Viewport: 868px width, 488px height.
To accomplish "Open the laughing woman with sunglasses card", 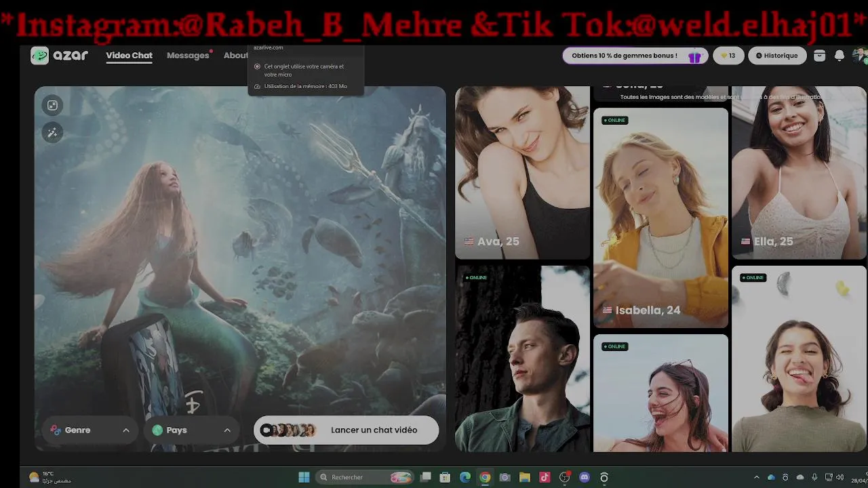I will 660,393.
